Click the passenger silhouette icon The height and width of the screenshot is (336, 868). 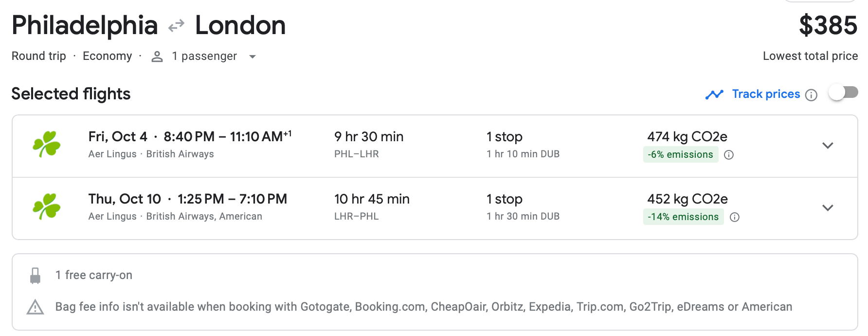pos(157,56)
